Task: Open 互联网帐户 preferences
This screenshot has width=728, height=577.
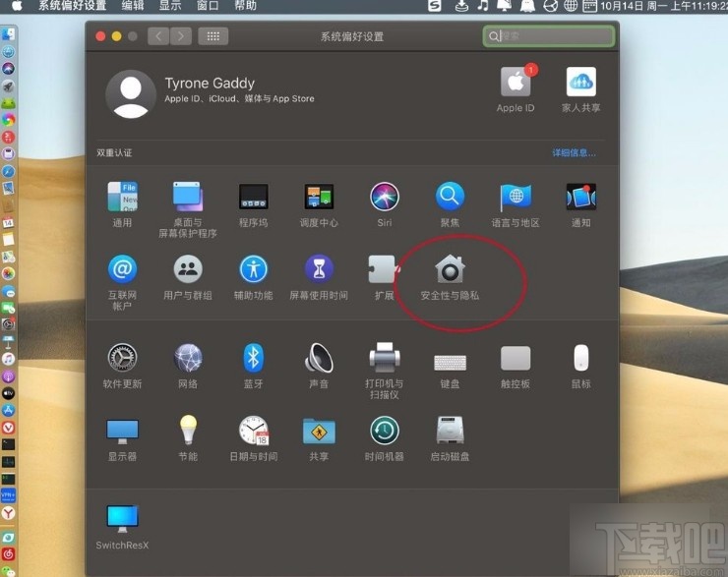Action: pyautogui.click(x=123, y=269)
